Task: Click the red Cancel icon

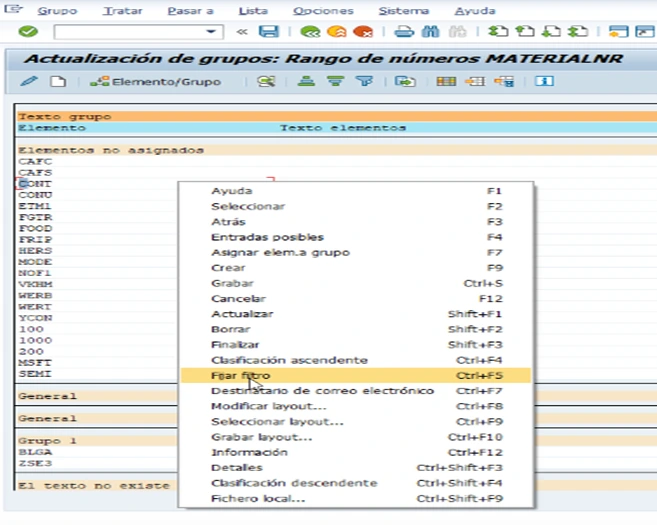Action: point(363,31)
